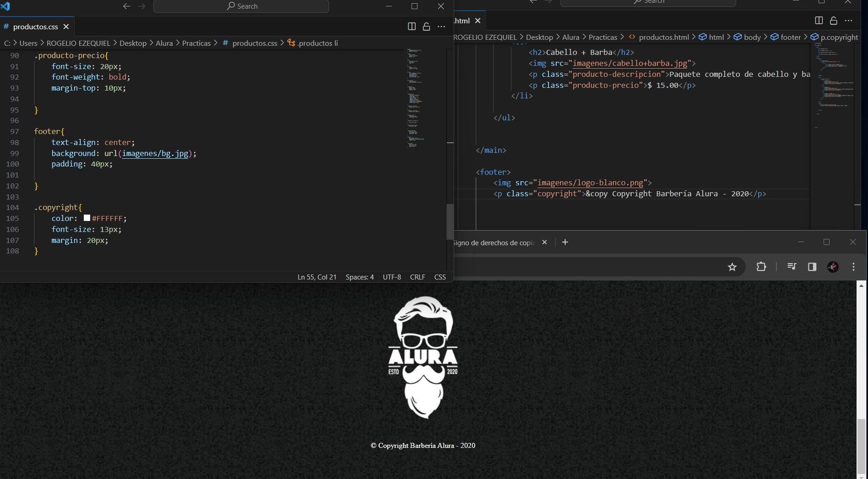
Task: Select the CSS language mode indicator
Action: [440, 277]
